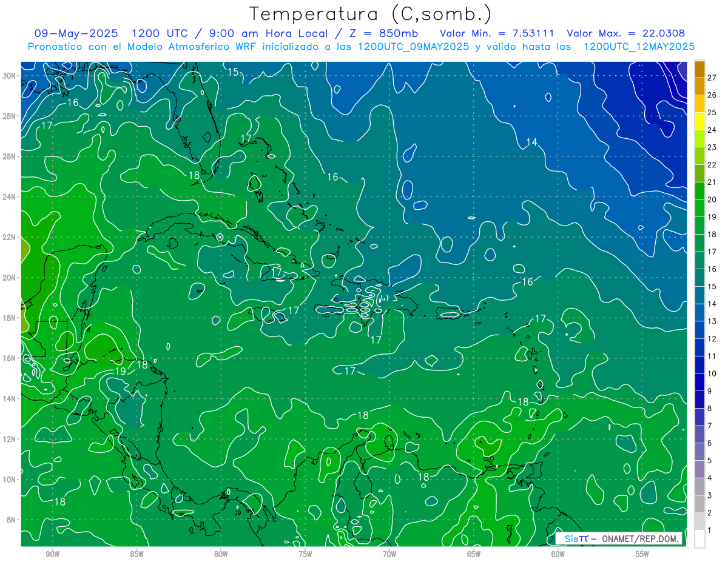Click "Valor Max. = 22.0308"
The height and width of the screenshot is (562, 728).
coord(626,33)
